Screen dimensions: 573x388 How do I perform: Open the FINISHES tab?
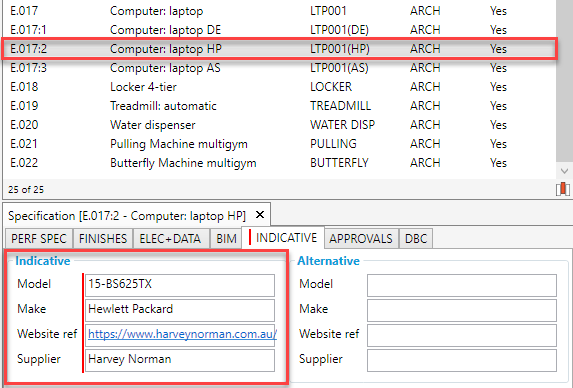(x=103, y=239)
